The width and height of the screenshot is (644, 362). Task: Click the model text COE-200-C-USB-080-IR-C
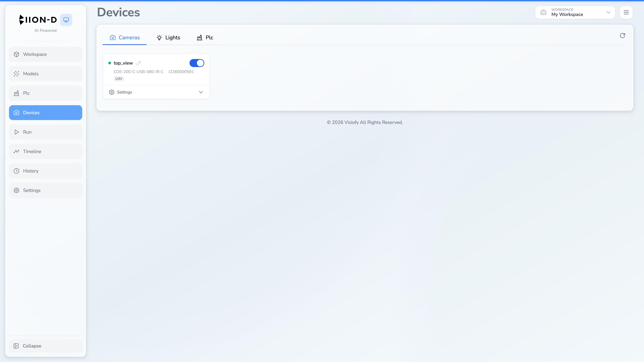tap(139, 72)
